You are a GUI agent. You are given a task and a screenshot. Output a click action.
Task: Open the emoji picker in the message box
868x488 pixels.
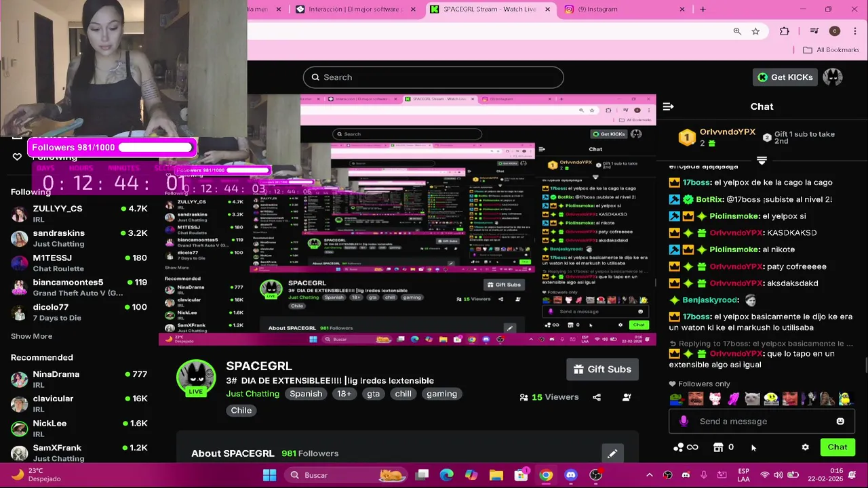coord(840,421)
